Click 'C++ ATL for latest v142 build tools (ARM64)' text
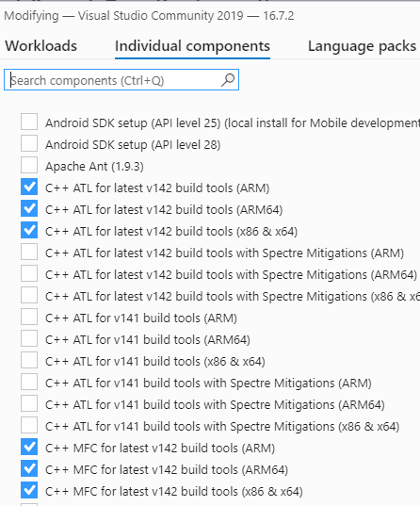420x506 pixels. coord(164,210)
